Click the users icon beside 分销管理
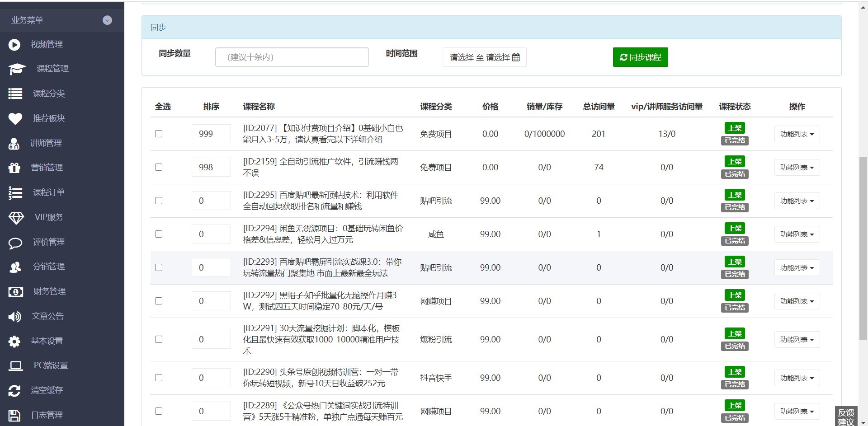The width and height of the screenshot is (868, 426). [x=15, y=267]
